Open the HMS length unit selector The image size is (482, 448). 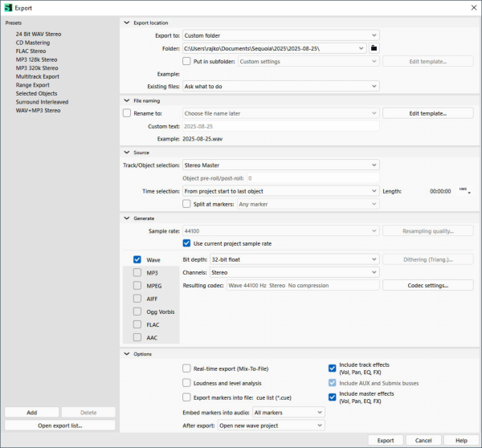tap(464, 191)
